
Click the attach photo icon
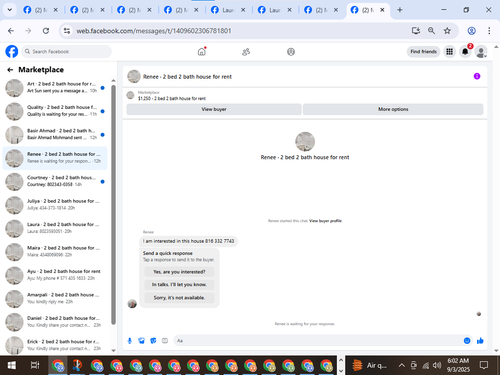pyautogui.click(x=141, y=341)
